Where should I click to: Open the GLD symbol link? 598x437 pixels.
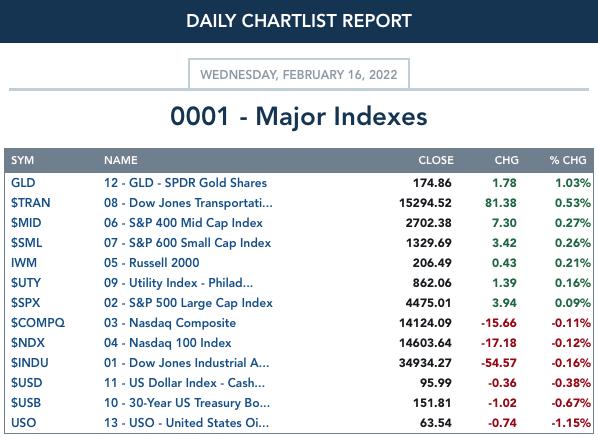point(23,183)
